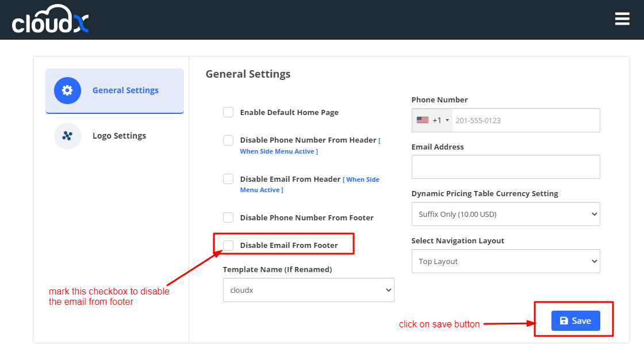644x344 pixels.
Task: Open the Template Name dropdown
Action: (x=308, y=291)
